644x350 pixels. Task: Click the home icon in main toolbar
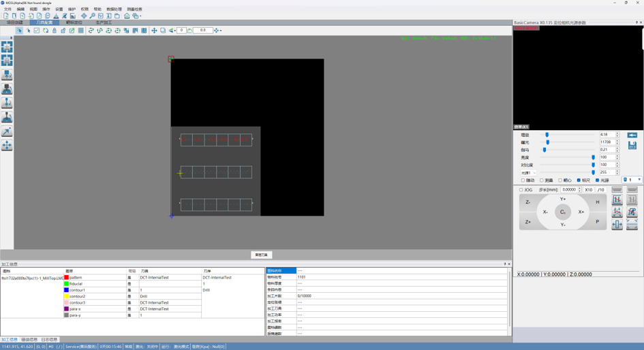coord(127,16)
